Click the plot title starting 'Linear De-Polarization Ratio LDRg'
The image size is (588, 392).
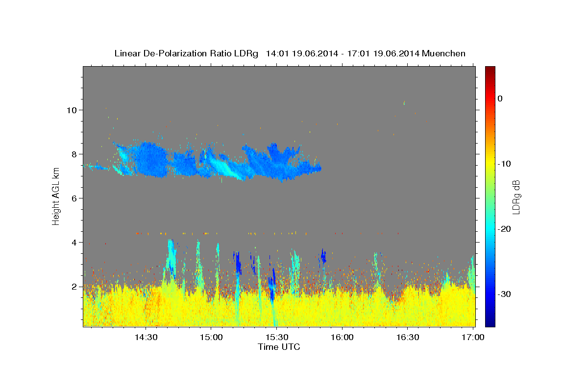pyautogui.click(x=290, y=53)
